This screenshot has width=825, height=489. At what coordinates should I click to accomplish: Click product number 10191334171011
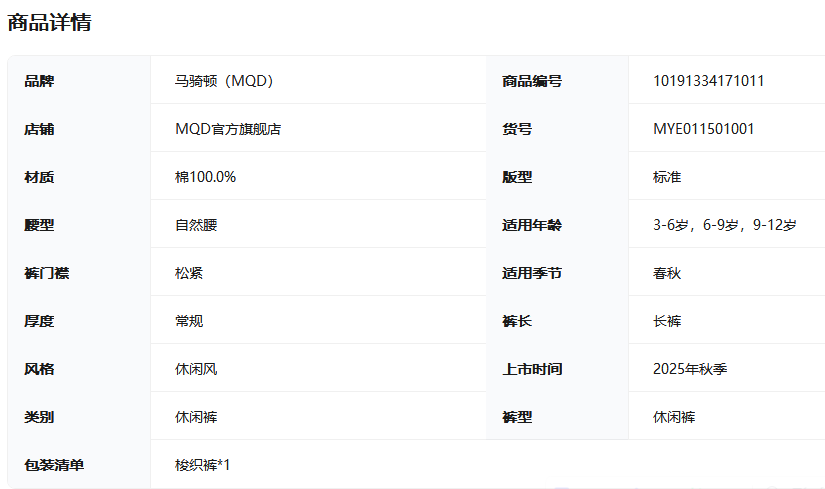[x=708, y=81]
